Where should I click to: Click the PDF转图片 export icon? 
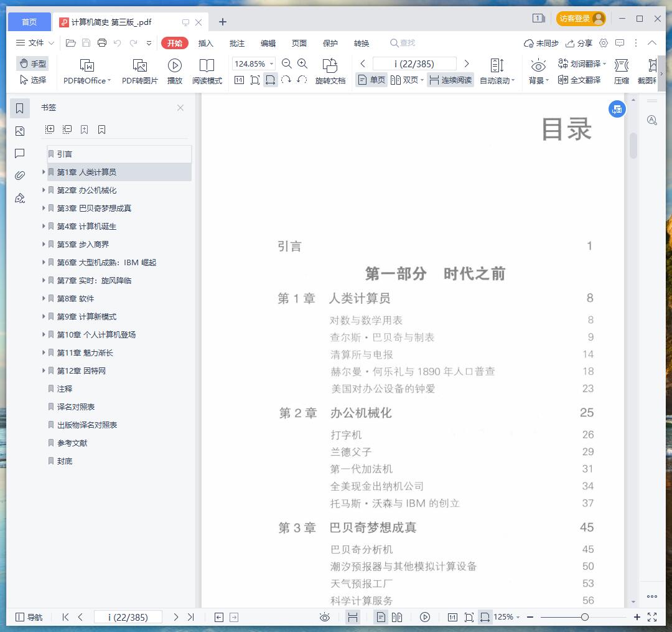pos(140,71)
